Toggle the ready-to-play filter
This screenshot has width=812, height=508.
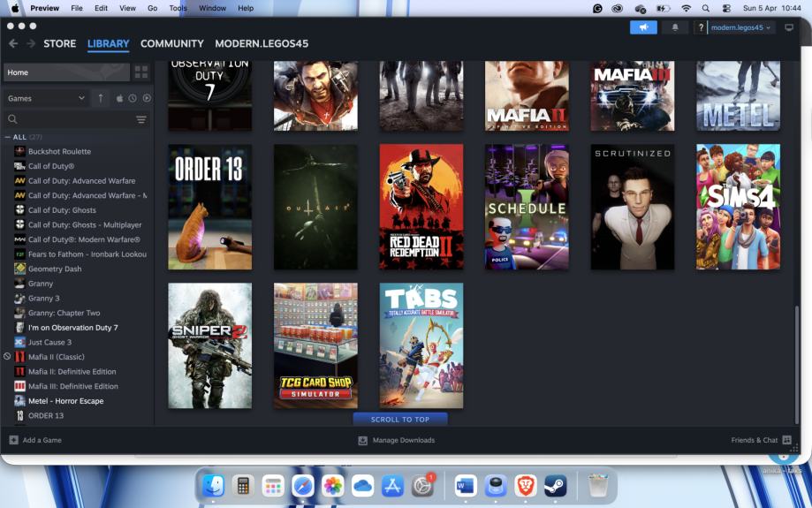click(147, 98)
